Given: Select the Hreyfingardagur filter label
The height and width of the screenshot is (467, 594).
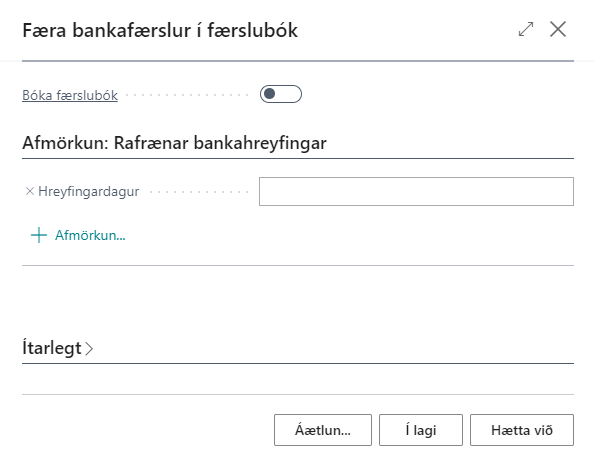Looking at the screenshot, I should [x=89, y=191].
